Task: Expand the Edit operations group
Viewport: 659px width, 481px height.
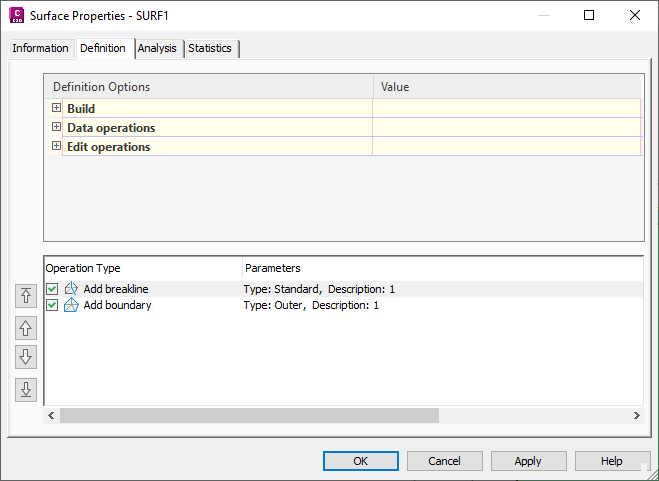Action: click(56, 145)
